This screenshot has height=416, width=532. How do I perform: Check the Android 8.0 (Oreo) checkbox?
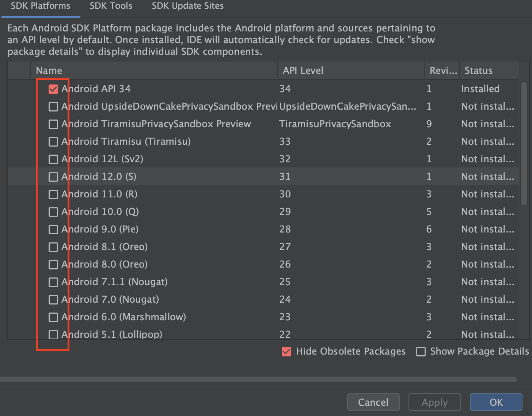pyautogui.click(x=53, y=265)
